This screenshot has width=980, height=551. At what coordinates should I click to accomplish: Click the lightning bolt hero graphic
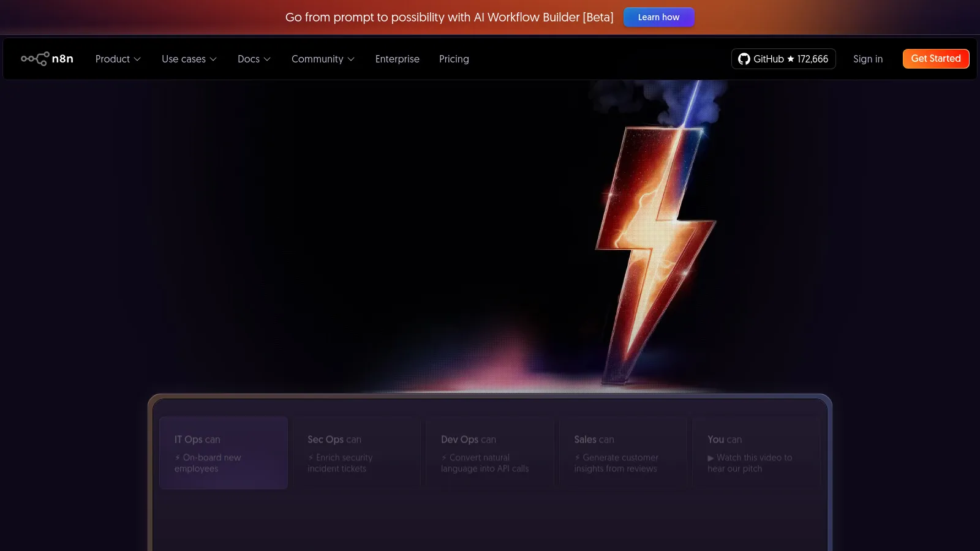655,245
